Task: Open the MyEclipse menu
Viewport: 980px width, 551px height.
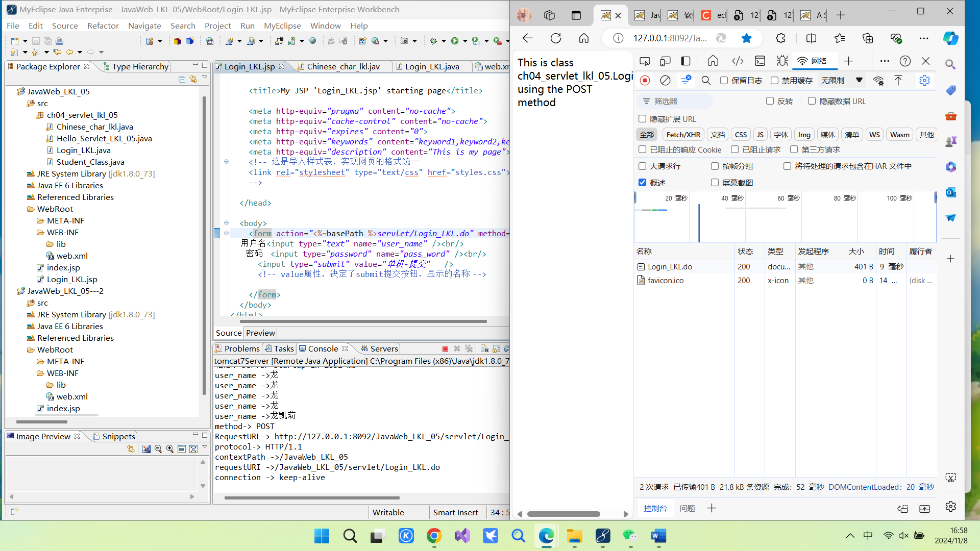Action: (x=282, y=26)
